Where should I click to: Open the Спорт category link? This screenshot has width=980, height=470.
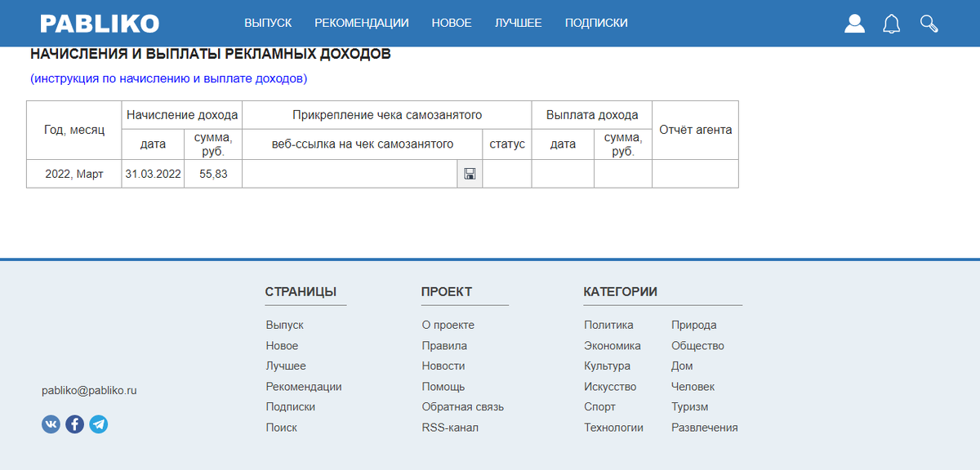pos(599,406)
